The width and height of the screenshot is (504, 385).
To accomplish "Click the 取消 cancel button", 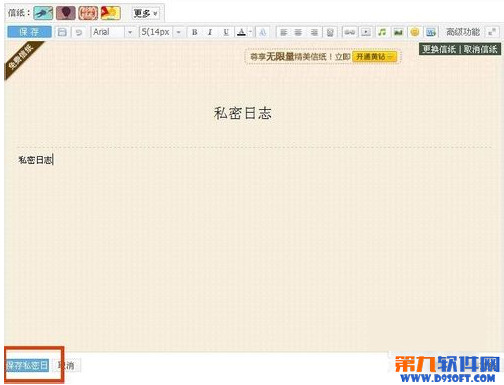I will [x=67, y=365].
